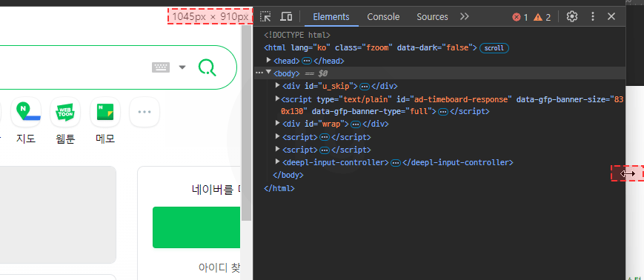Viewport: 644px width, 280px height.
Task: Click the ellipsis badge after data-gfp-banner-type script
Action: click(x=442, y=112)
